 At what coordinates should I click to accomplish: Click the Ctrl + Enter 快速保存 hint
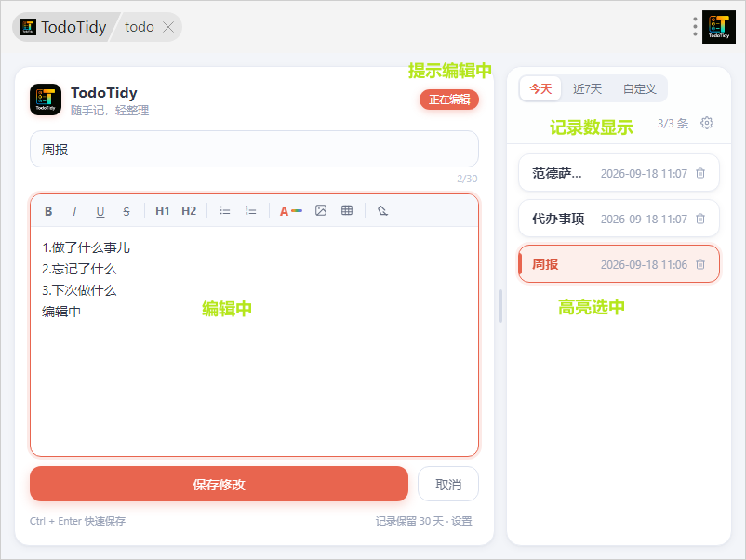click(77, 521)
